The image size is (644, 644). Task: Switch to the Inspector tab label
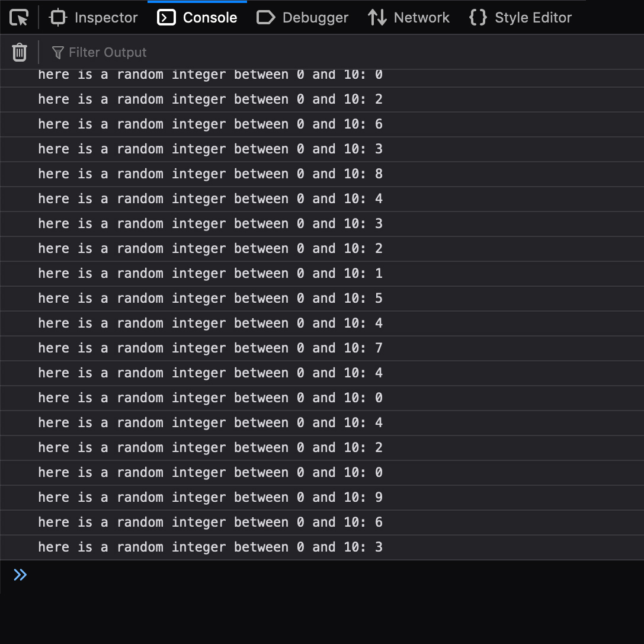(106, 18)
